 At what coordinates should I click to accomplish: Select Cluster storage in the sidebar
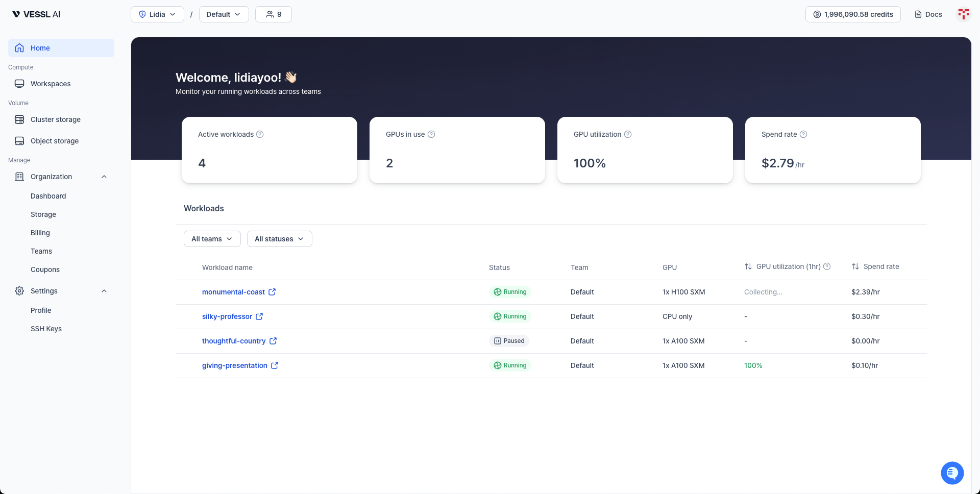[55, 119]
